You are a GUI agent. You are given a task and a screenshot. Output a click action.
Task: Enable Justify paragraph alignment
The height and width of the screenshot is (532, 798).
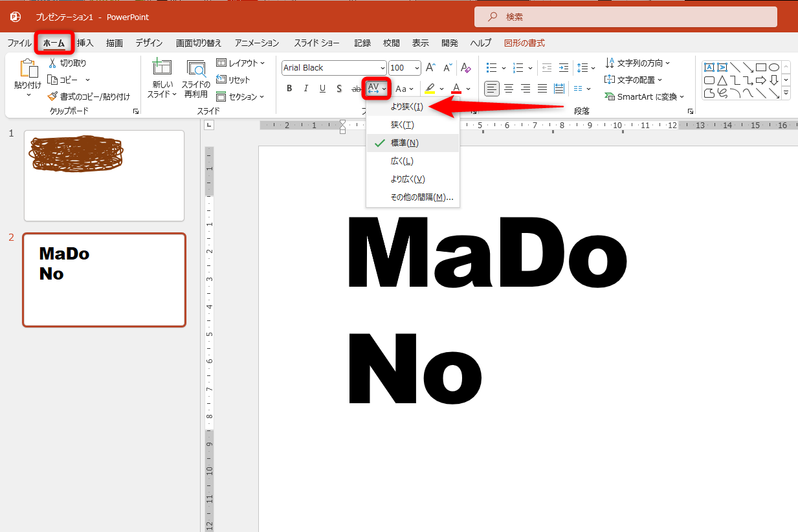542,89
